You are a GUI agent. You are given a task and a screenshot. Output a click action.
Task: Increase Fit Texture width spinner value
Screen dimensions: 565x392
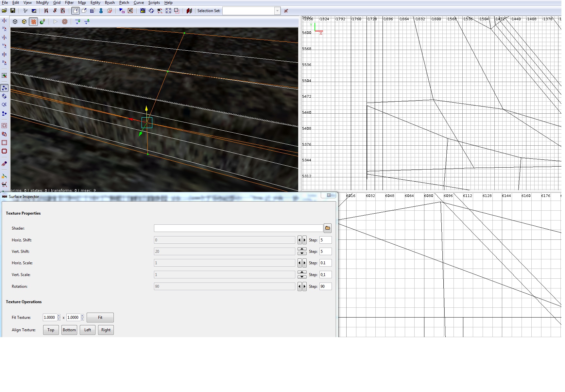tap(59, 316)
